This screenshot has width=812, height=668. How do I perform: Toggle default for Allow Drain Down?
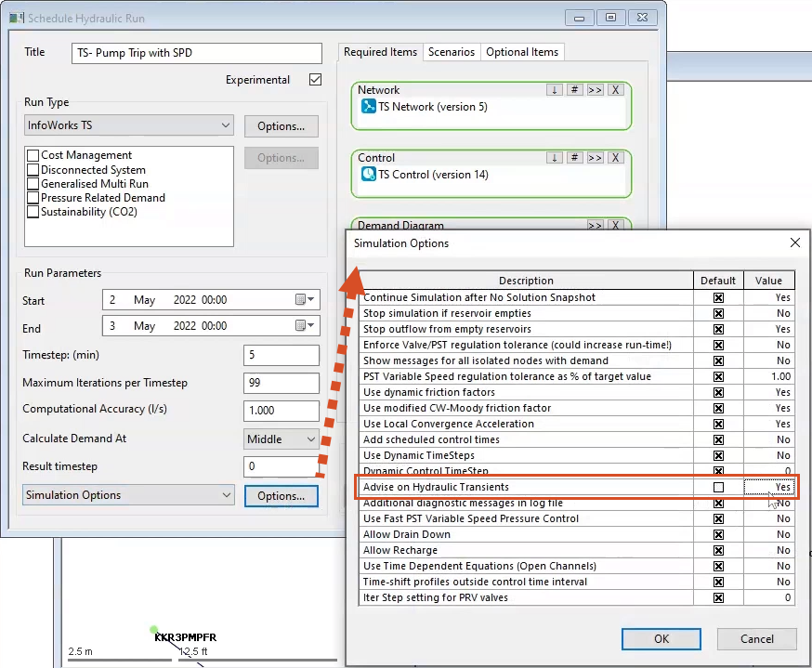click(718, 534)
